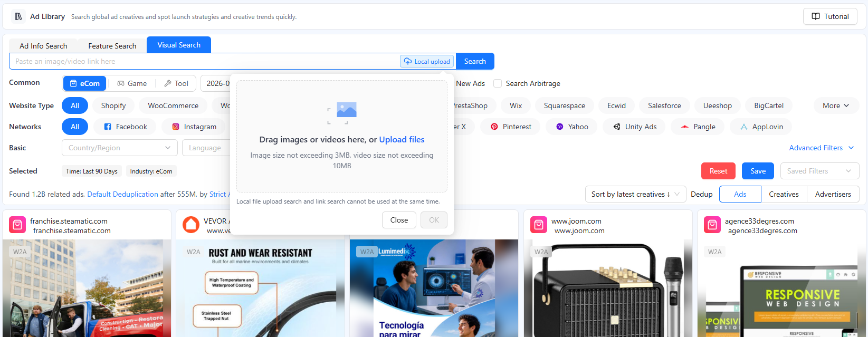Filter by the AppLovin network

[x=761, y=127]
